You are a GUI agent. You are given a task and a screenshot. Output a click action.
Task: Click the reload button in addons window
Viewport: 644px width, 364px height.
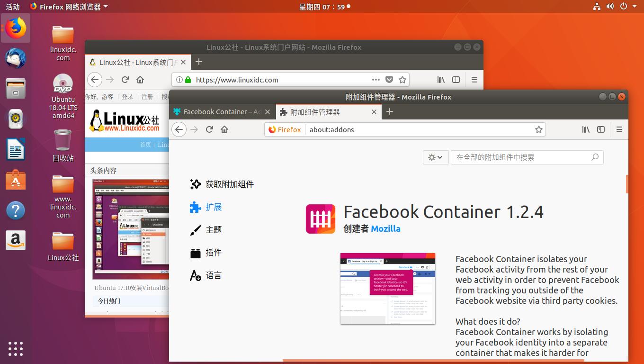[209, 129]
